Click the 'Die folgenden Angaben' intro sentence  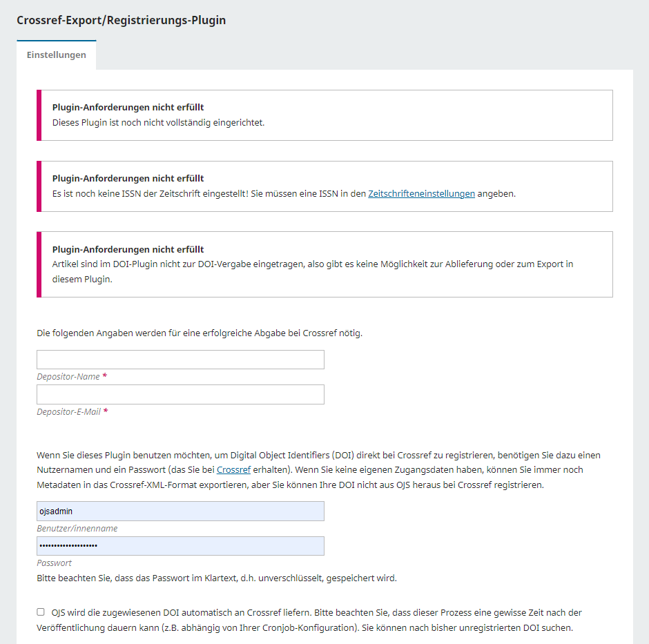click(x=200, y=333)
